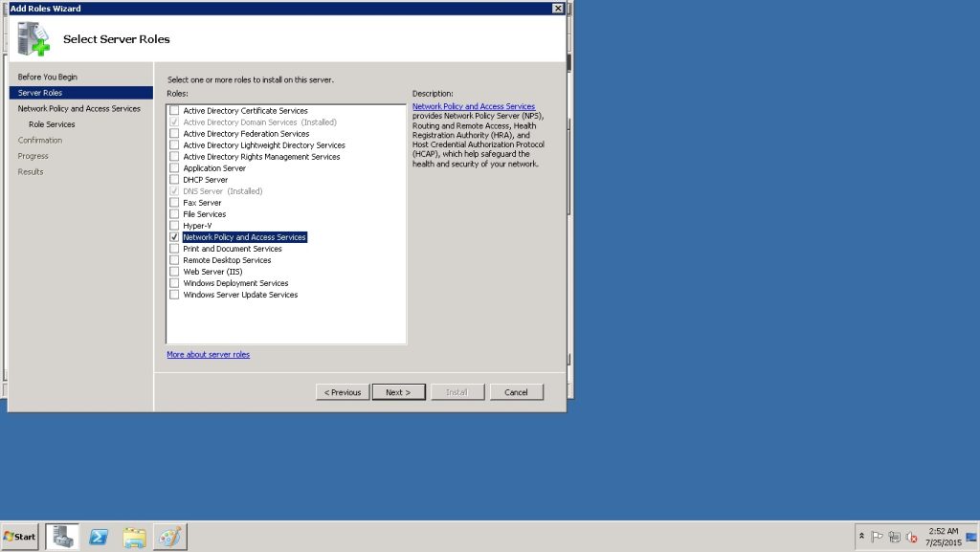Viewport: 980px width, 552px height.
Task: Open Server Manager from the taskbar
Action: click(62, 537)
